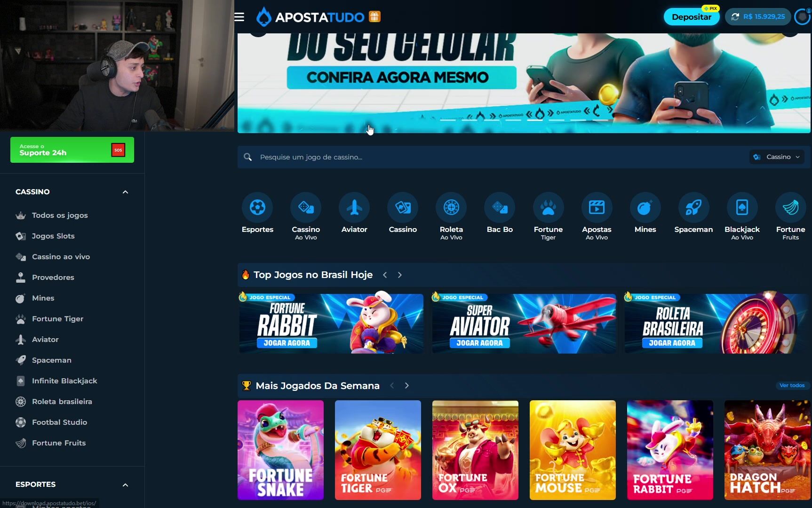Click Ver todos link

click(792, 385)
